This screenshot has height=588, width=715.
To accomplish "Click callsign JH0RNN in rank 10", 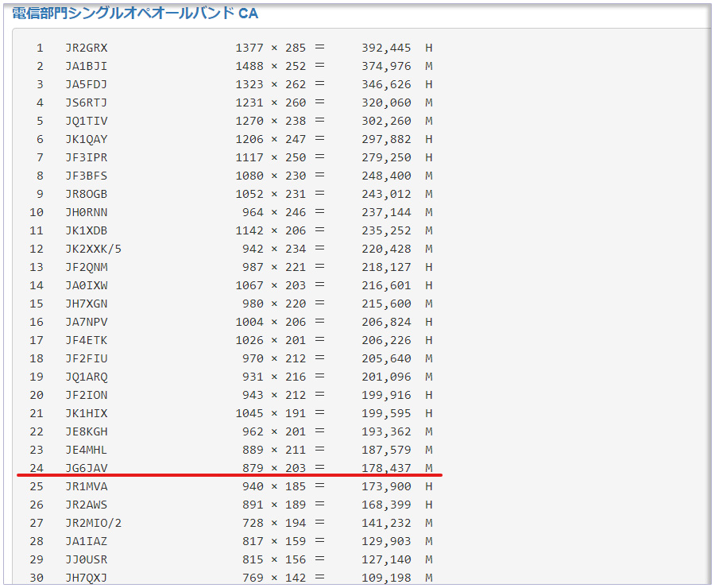I will click(86, 212).
